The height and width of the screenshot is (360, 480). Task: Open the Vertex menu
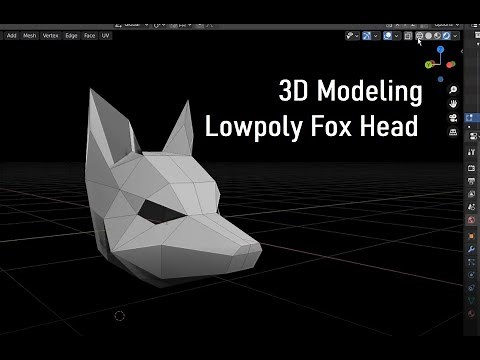tap(50, 36)
